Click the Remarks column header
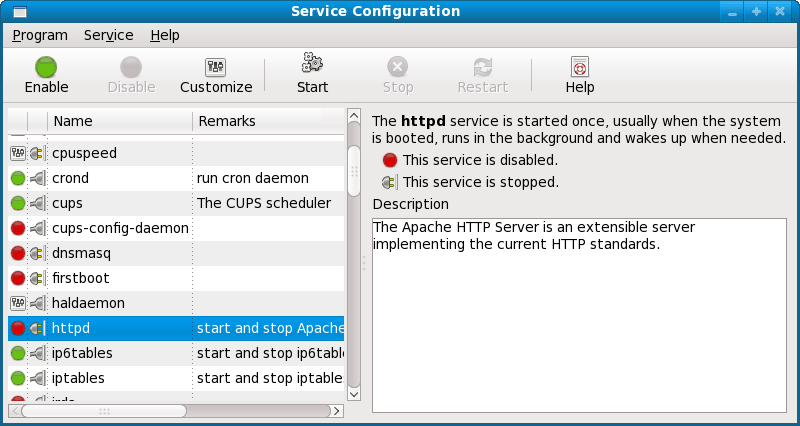Screen dimensions: 800x426 coord(267,121)
